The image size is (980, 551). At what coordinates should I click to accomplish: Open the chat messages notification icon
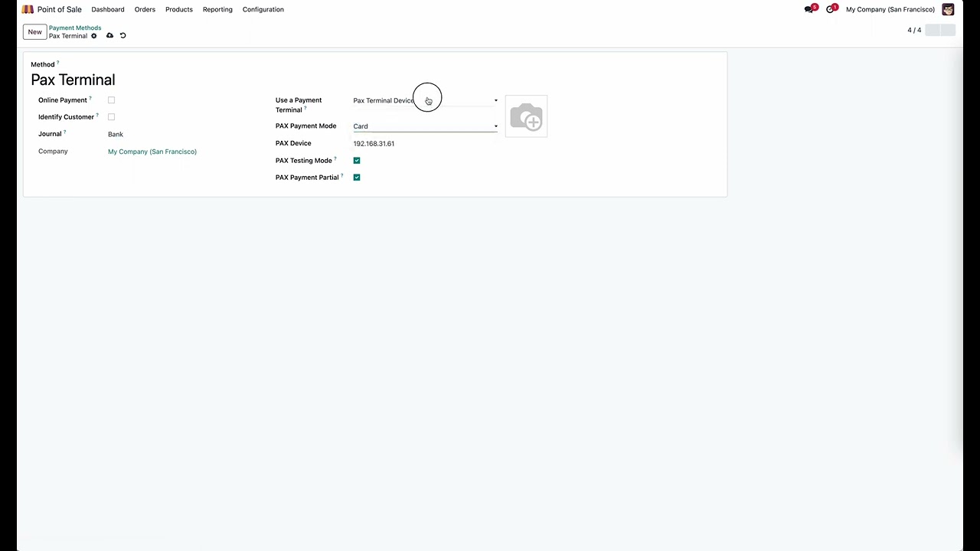810,9
